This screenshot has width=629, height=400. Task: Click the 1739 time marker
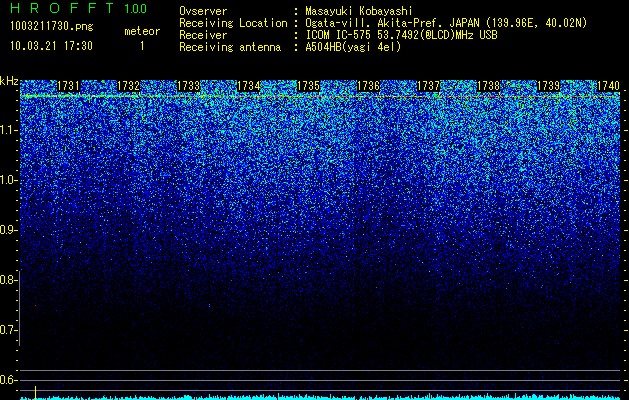pos(548,86)
